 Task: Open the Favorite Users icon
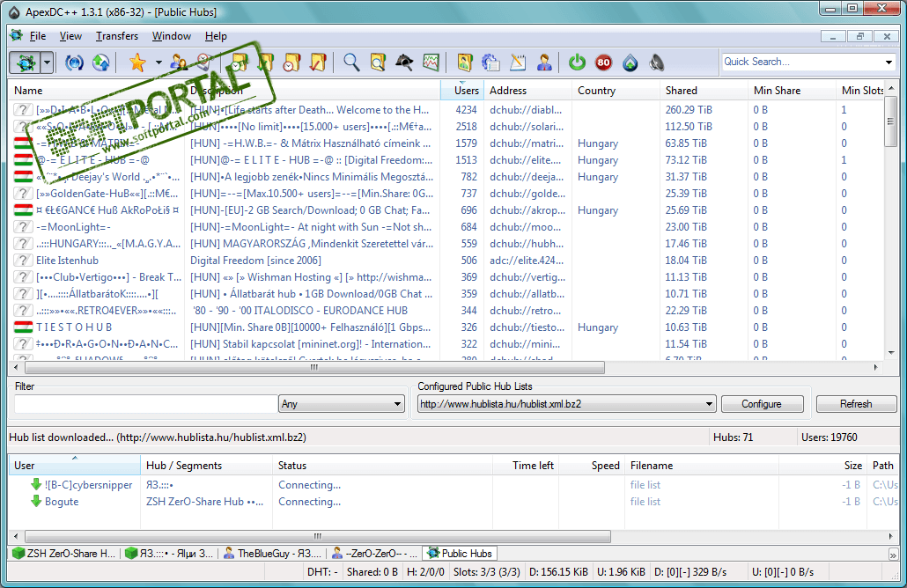pyautogui.click(x=178, y=62)
